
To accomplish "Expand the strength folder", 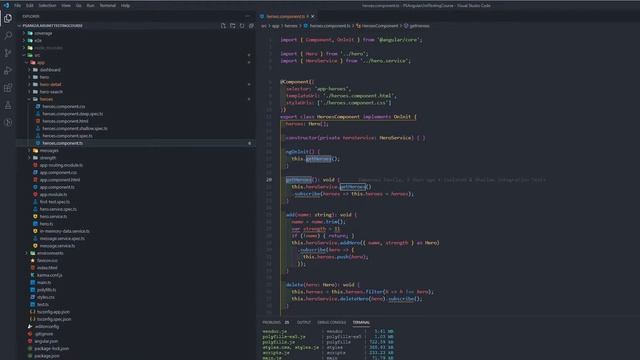I will 48,158.
